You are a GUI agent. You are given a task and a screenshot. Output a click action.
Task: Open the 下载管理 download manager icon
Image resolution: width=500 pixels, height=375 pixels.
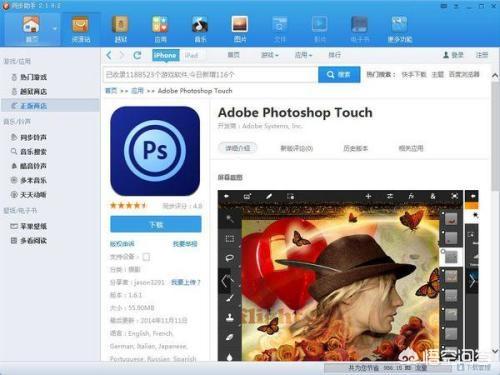(x=461, y=367)
